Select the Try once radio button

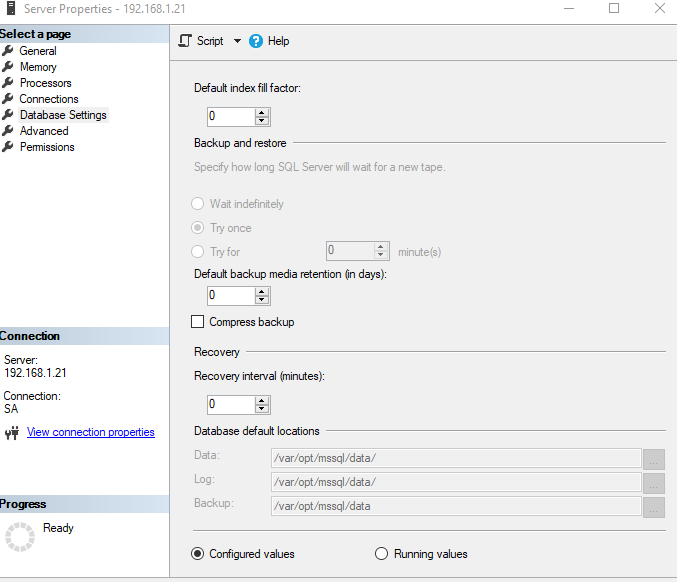(197, 228)
